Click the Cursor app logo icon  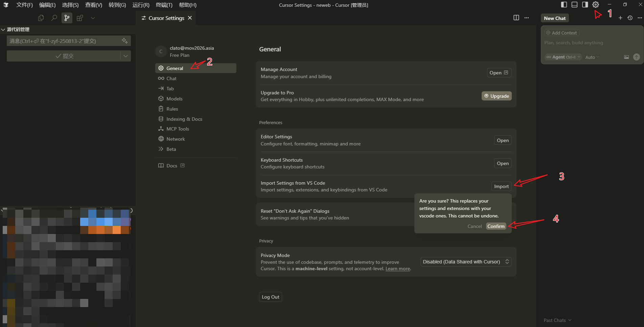click(x=6, y=5)
